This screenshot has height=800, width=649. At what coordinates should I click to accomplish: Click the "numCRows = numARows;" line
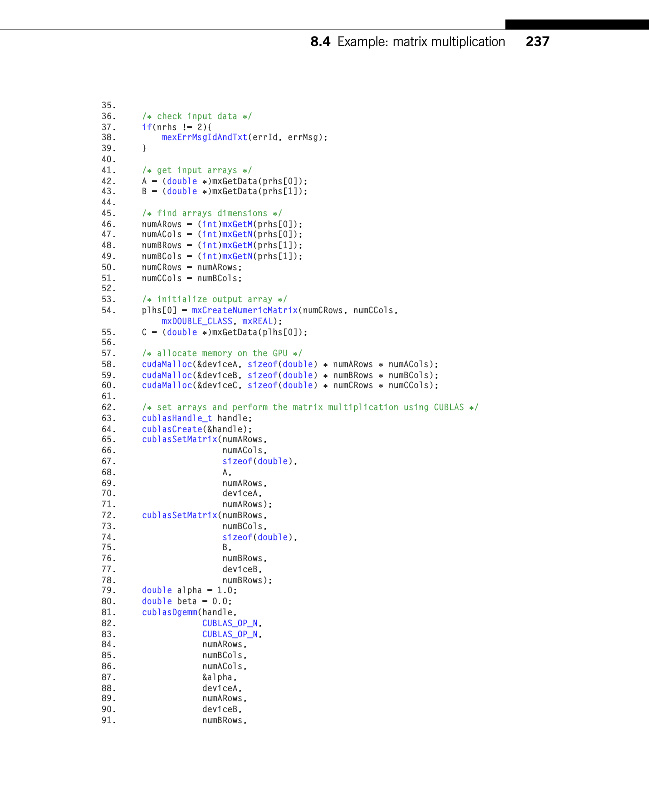coord(192,267)
